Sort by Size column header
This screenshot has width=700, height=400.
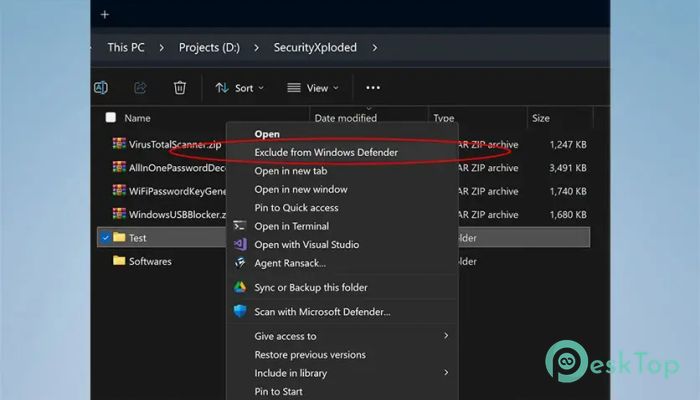point(541,118)
